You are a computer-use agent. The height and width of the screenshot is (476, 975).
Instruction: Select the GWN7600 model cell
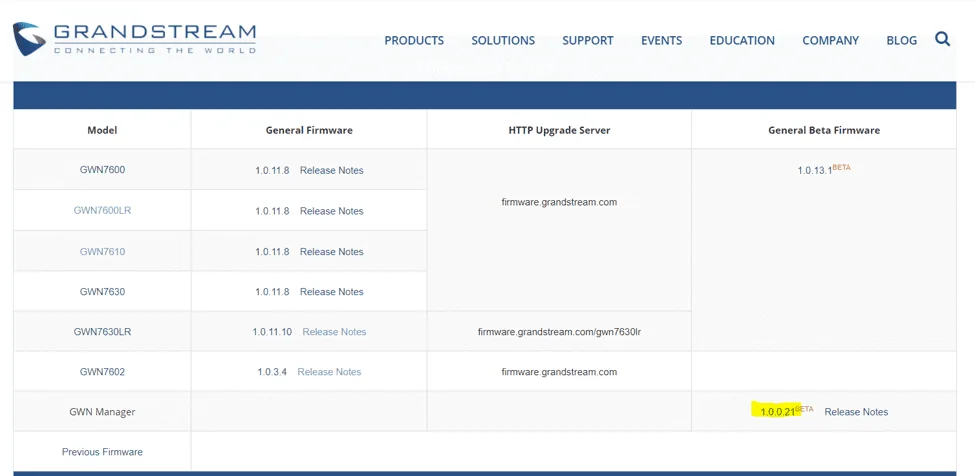103,170
